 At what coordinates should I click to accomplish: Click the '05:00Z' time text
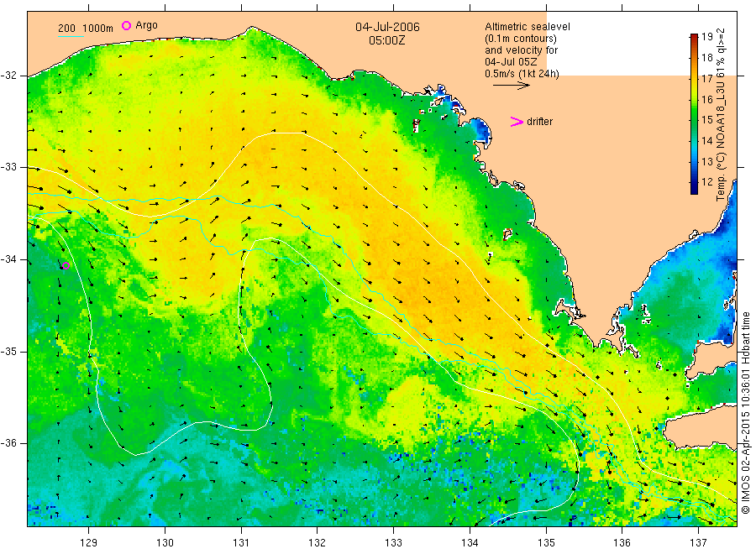[x=387, y=40]
